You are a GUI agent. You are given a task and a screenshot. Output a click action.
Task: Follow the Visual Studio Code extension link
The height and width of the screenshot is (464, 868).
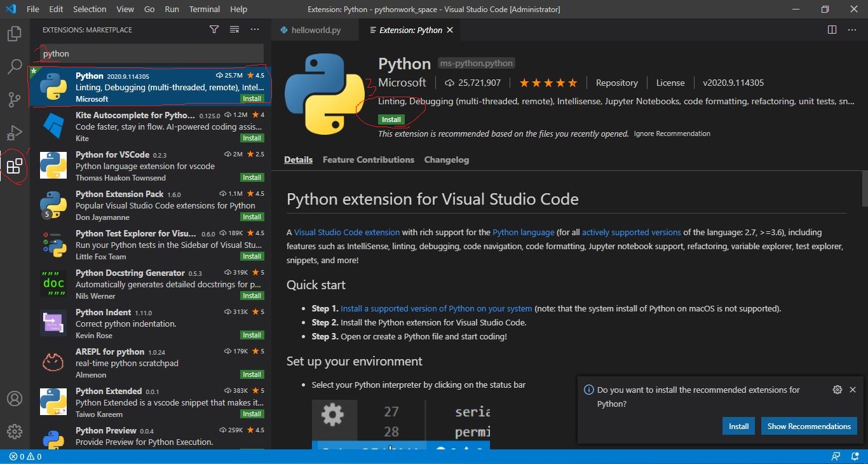(x=347, y=233)
